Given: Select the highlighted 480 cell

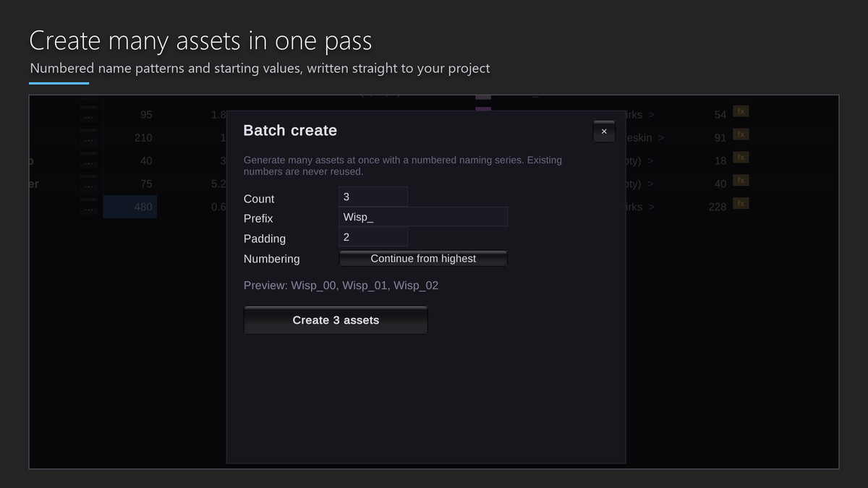Looking at the screenshot, I should coord(130,207).
